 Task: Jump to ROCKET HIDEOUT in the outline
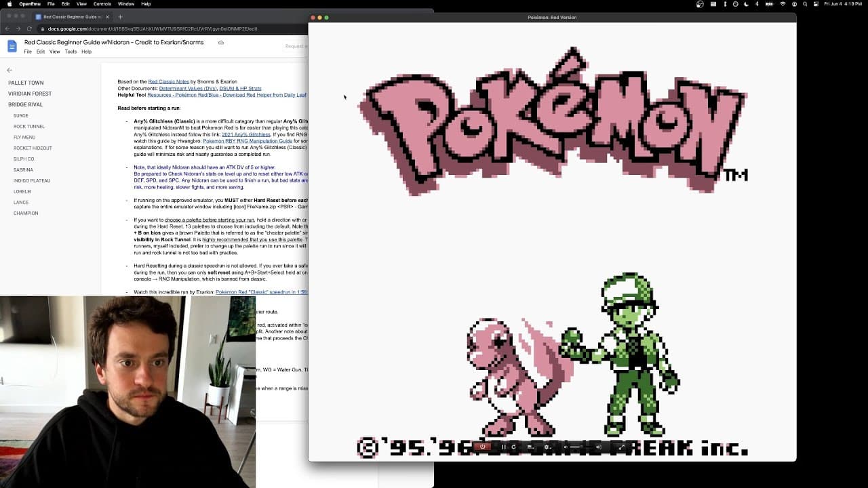click(33, 148)
